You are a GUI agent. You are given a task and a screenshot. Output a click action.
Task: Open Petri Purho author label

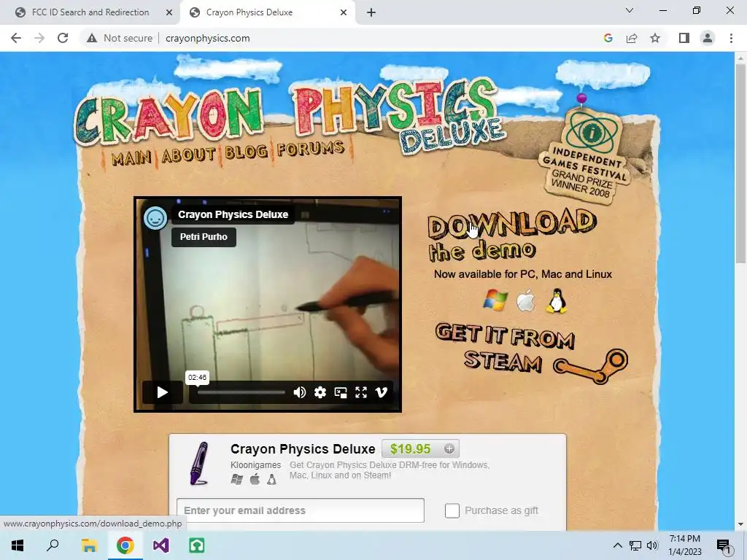click(x=204, y=237)
